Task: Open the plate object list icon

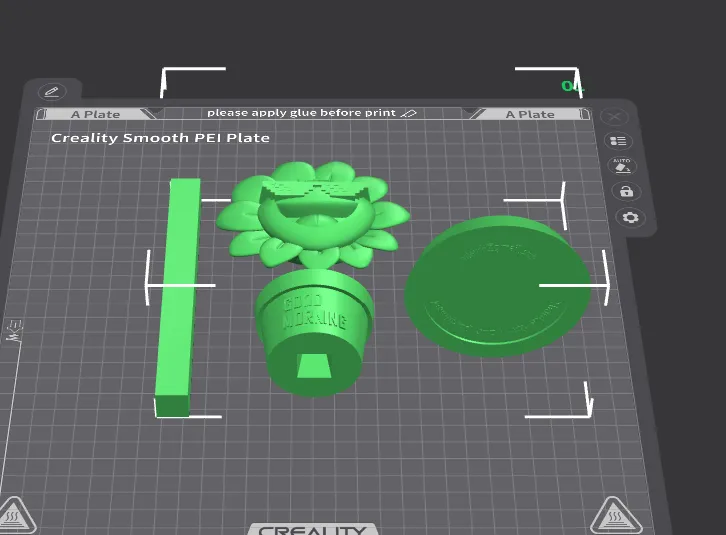Action: (x=618, y=141)
